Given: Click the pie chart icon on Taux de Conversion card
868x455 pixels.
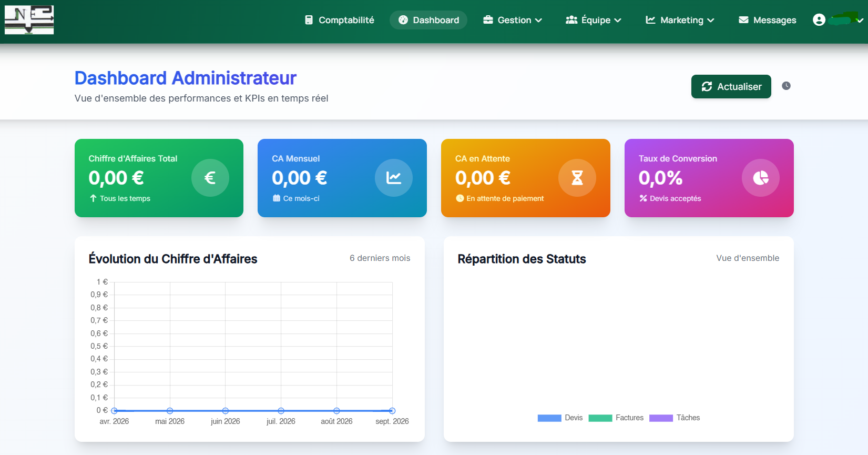Looking at the screenshot, I should click(761, 178).
